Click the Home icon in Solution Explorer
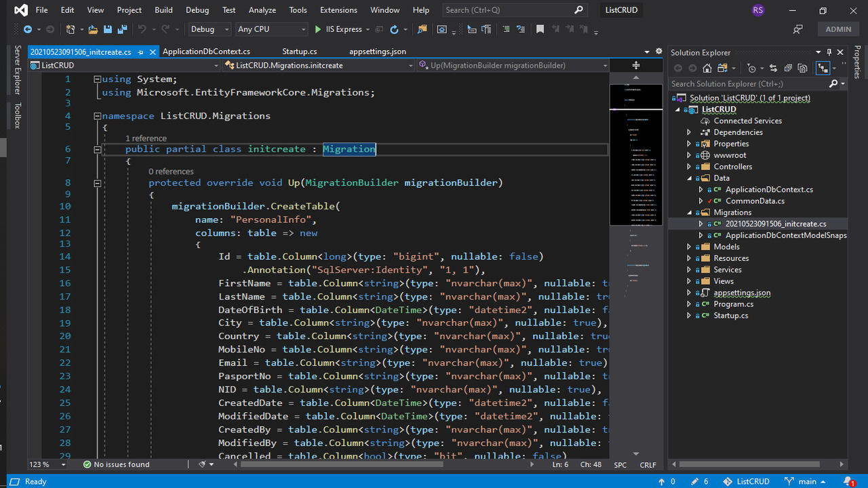Screen dimensions: 868x488 (707, 68)
